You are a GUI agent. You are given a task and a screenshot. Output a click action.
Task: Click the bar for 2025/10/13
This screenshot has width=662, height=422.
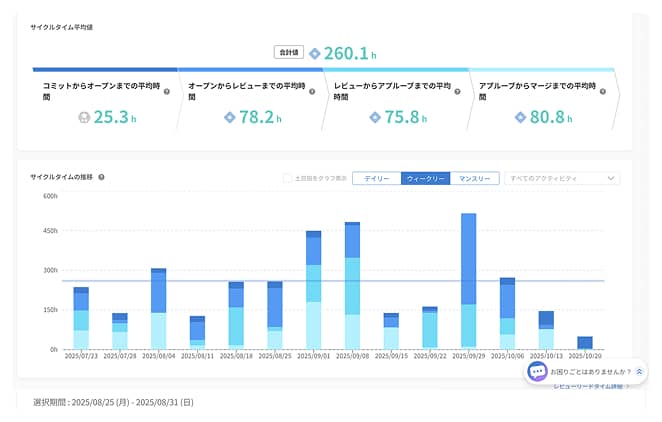click(x=546, y=330)
